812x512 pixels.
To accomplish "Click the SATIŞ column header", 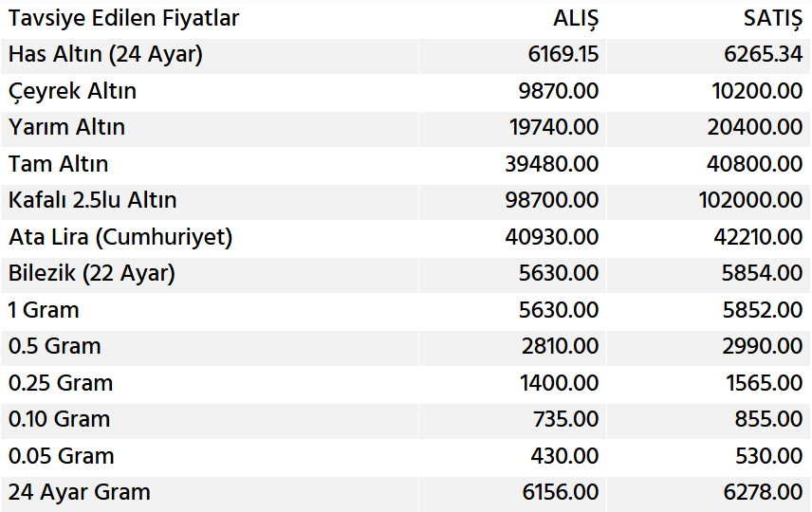I will tap(772, 18).
